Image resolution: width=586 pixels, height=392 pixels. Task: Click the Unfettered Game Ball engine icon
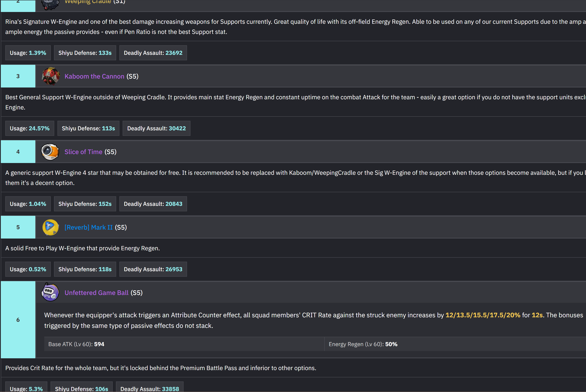click(x=50, y=292)
